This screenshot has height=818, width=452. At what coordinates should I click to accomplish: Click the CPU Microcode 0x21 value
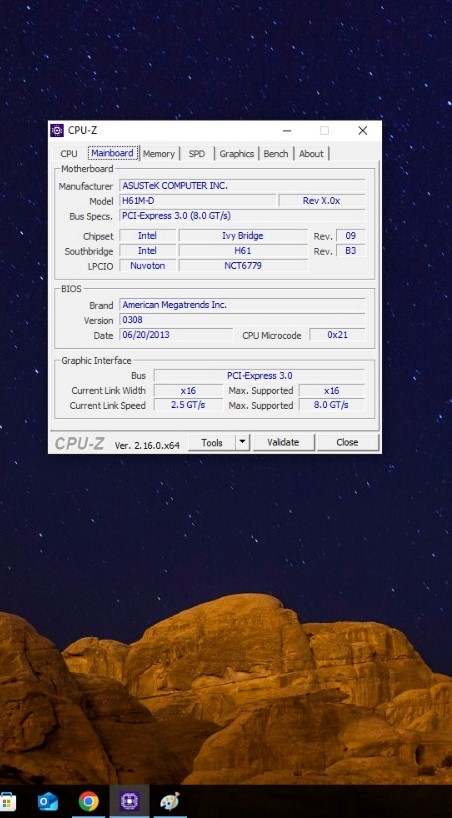(x=338, y=335)
